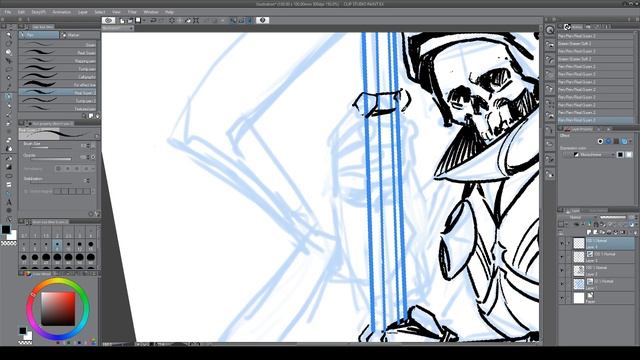Image resolution: width=640 pixels, height=360 pixels.
Task: Open the Layer menu
Action: [x=83, y=12]
